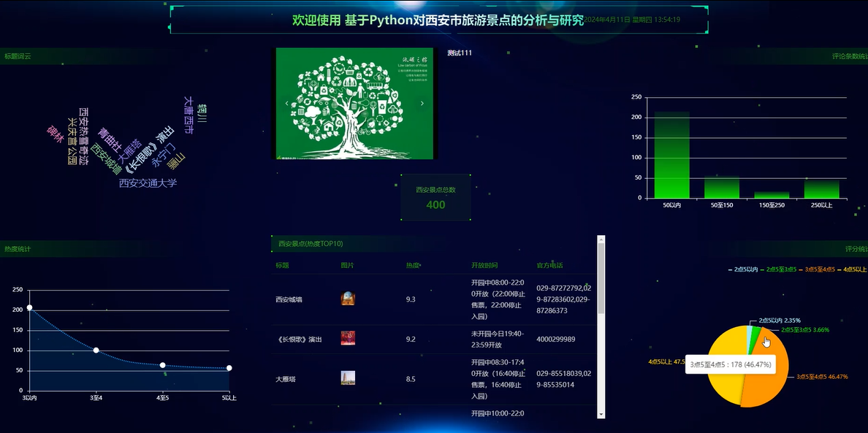The height and width of the screenshot is (433, 868).
Task: Click the 测试111 carousel caption
Action: (x=460, y=53)
